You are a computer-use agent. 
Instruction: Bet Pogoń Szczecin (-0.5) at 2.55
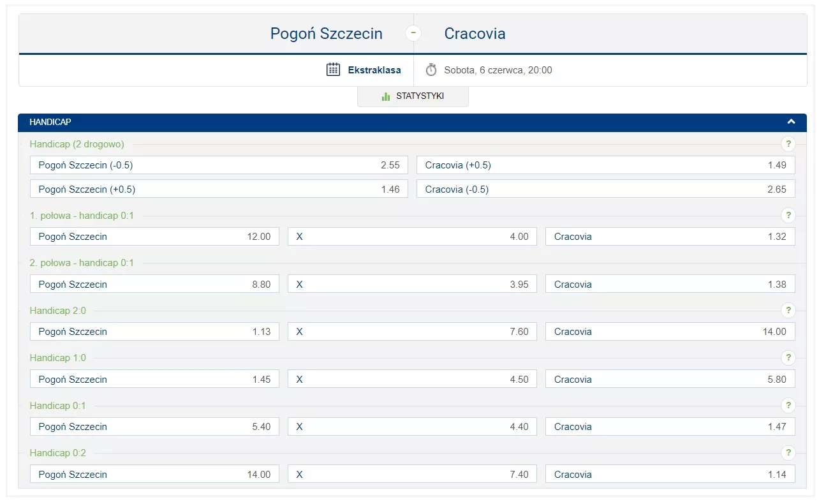pyautogui.click(x=219, y=165)
